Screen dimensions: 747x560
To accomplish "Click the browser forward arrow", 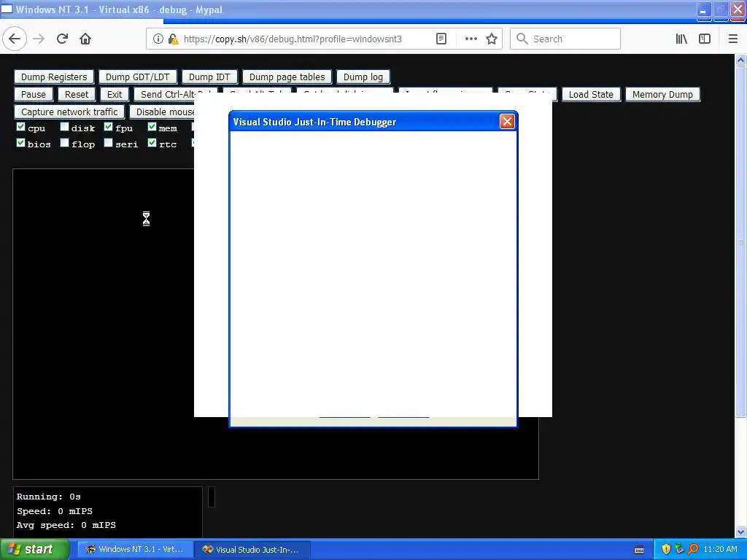I will coord(39,39).
